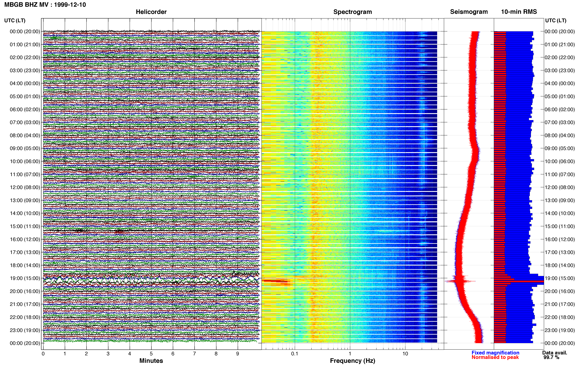The height and width of the screenshot is (368, 588).
Task: Click the left '08:00 (04:00)' time label
Action: tap(25, 135)
